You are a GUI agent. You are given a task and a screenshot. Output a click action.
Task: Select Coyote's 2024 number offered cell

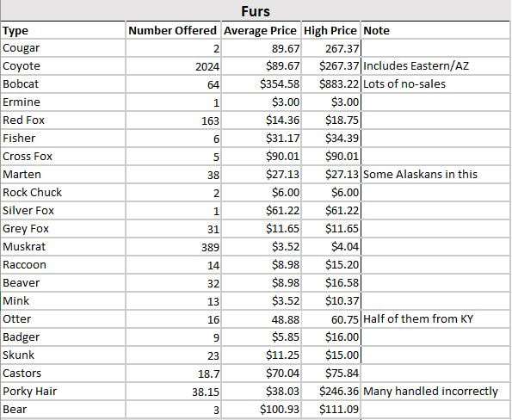[173, 66]
